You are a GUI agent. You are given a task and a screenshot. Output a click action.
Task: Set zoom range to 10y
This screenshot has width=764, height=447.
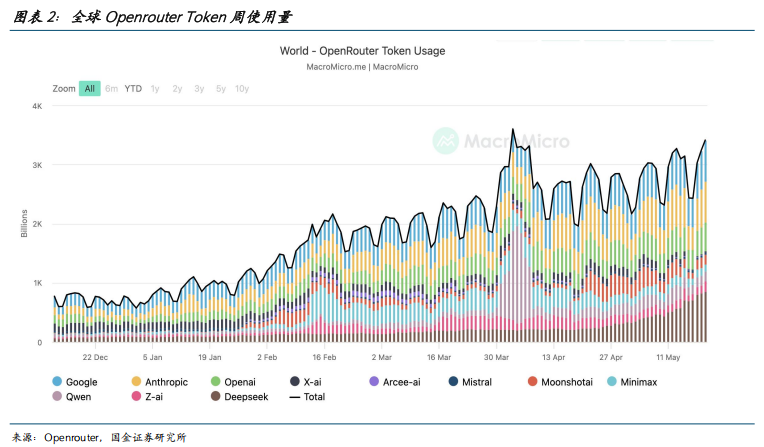click(242, 88)
